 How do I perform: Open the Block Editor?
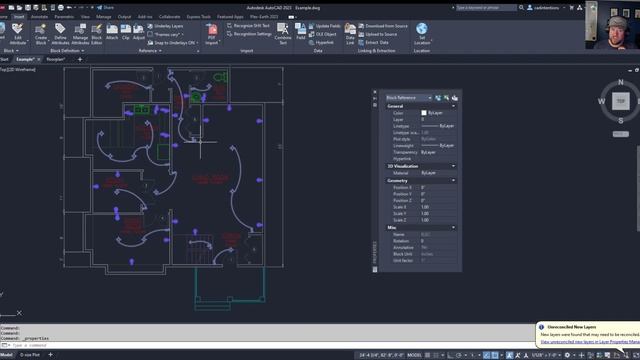point(97,33)
